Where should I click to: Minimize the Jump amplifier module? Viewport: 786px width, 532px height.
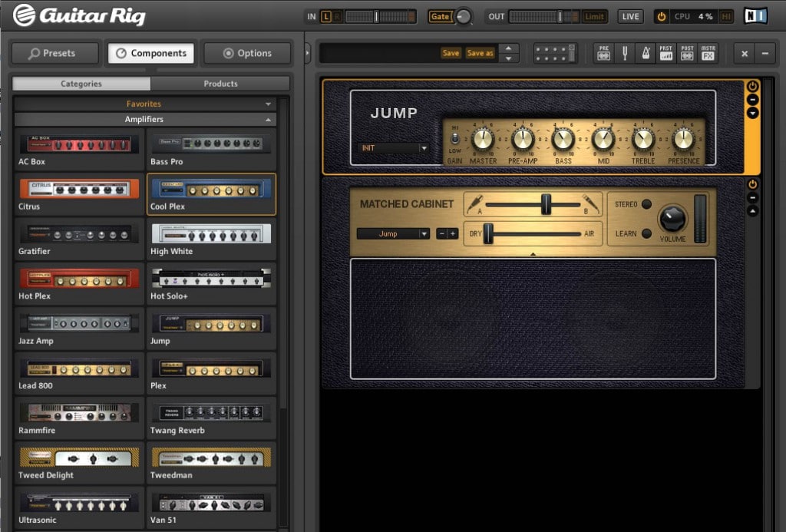tap(752, 100)
